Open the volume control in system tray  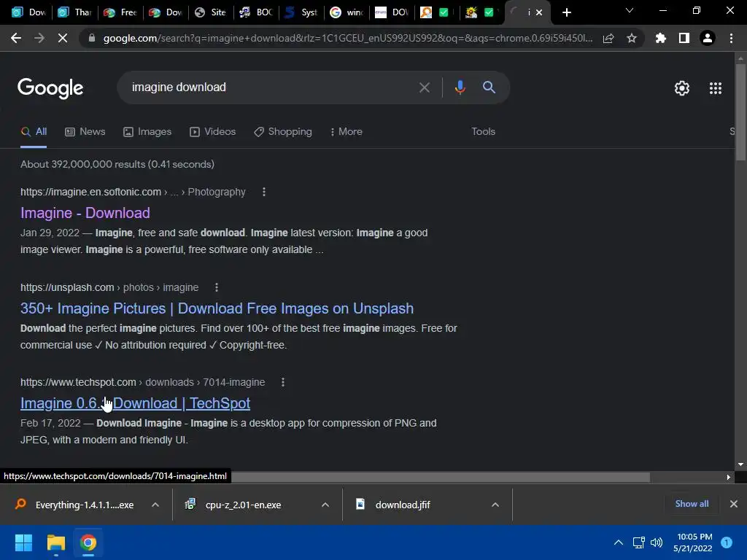[x=657, y=542]
